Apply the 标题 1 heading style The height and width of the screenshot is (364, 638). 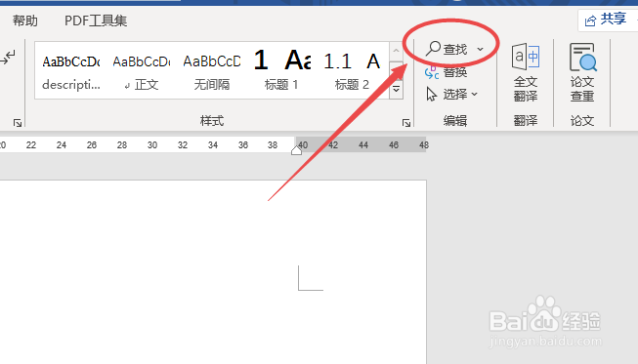[281, 70]
